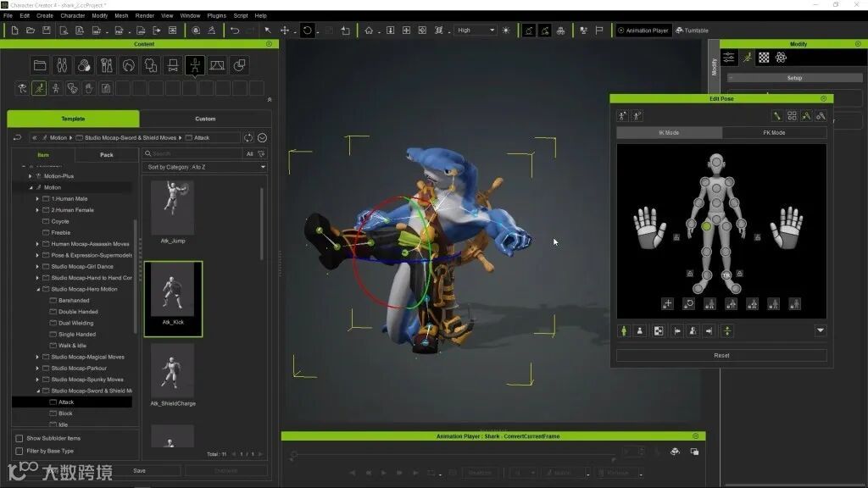This screenshot has width=868, height=488.
Task: Check the Filter by Base Type box
Action: point(19,451)
